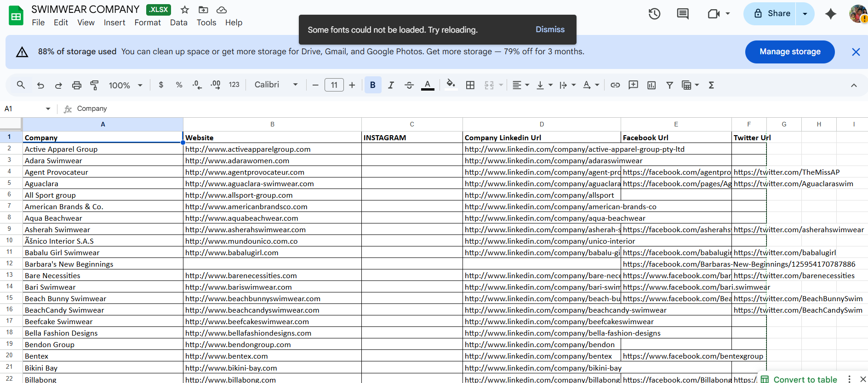
Task: Open the table views dropdown
Action: [691, 85]
